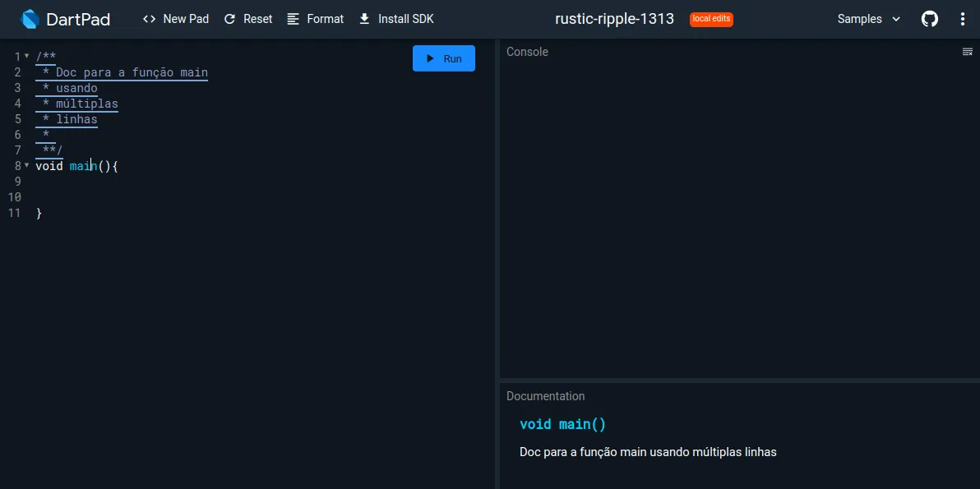Click line number 10 in the gutter
Screen dimensions: 980x489
pyautogui.click(x=14, y=197)
